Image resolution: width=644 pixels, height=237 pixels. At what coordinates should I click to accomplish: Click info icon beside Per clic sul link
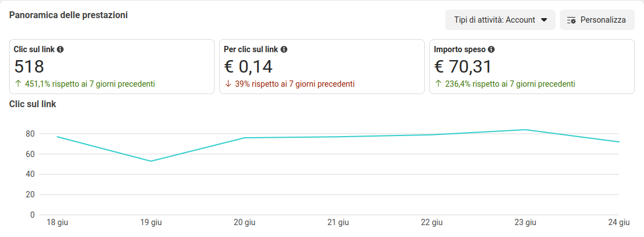(x=284, y=49)
